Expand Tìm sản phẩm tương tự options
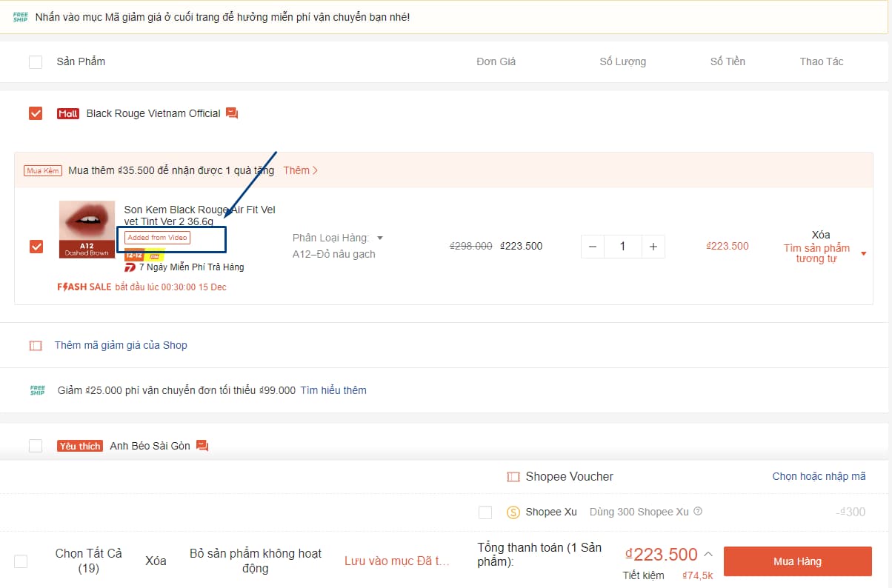 point(862,253)
